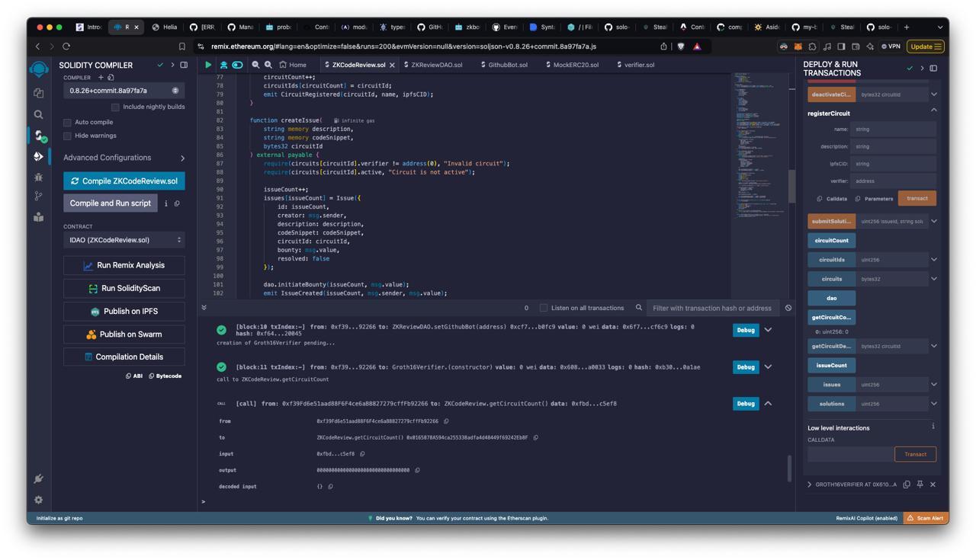The height and width of the screenshot is (560, 976).
Task: Collapse the registerCircuit function form
Action: [933, 110]
